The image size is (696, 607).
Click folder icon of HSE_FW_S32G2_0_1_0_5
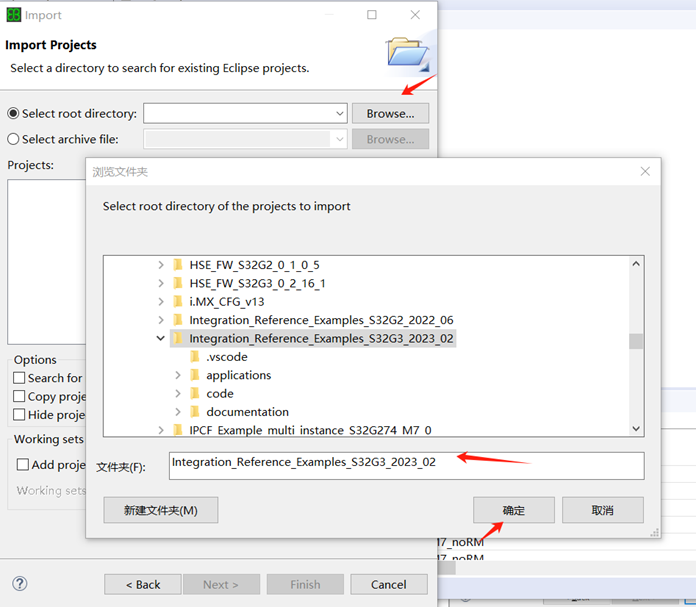pos(178,265)
